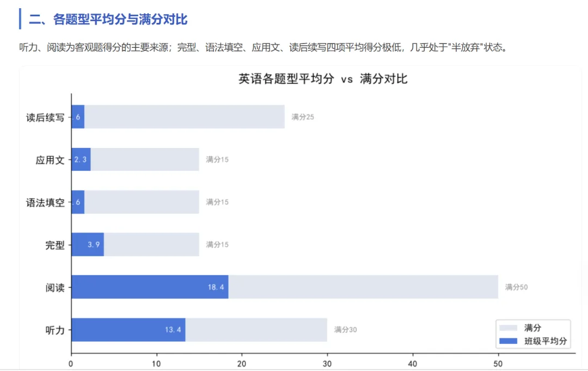Image resolution: width=588 pixels, height=371 pixels.
Task: Select the 2.3 applied writing average bar
Action: 81,159
